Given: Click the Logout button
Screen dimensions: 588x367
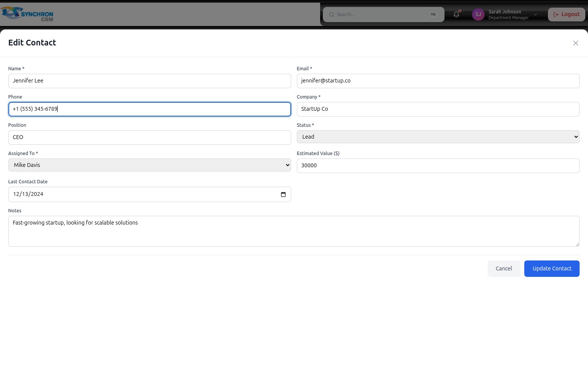Looking at the screenshot, I should (566, 15).
